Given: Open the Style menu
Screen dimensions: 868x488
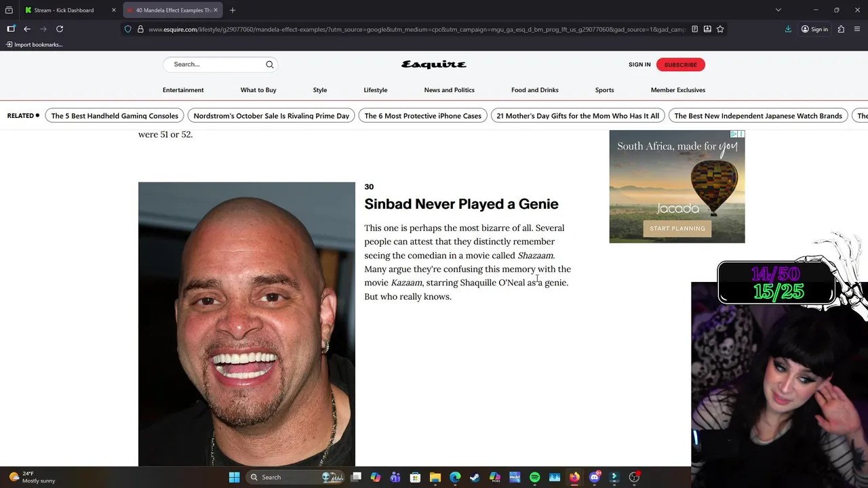Looking at the screenshot, I should pos(320,90).
